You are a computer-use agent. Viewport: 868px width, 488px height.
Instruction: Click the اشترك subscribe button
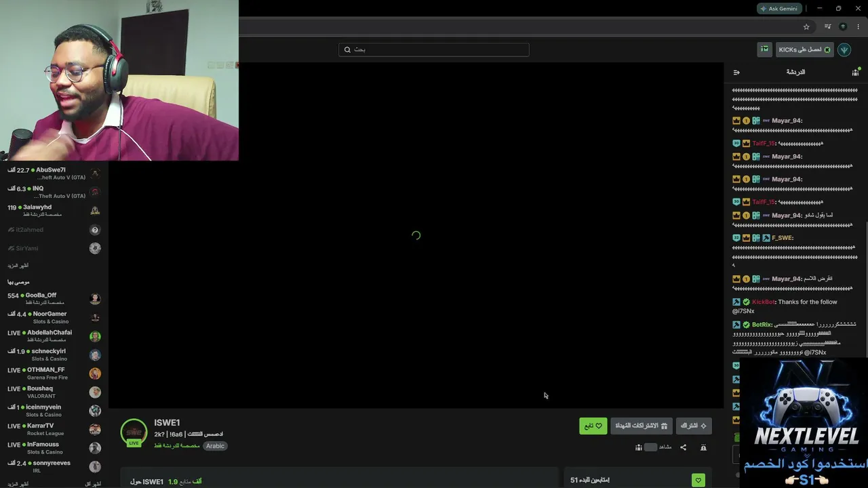coord(693,426)
